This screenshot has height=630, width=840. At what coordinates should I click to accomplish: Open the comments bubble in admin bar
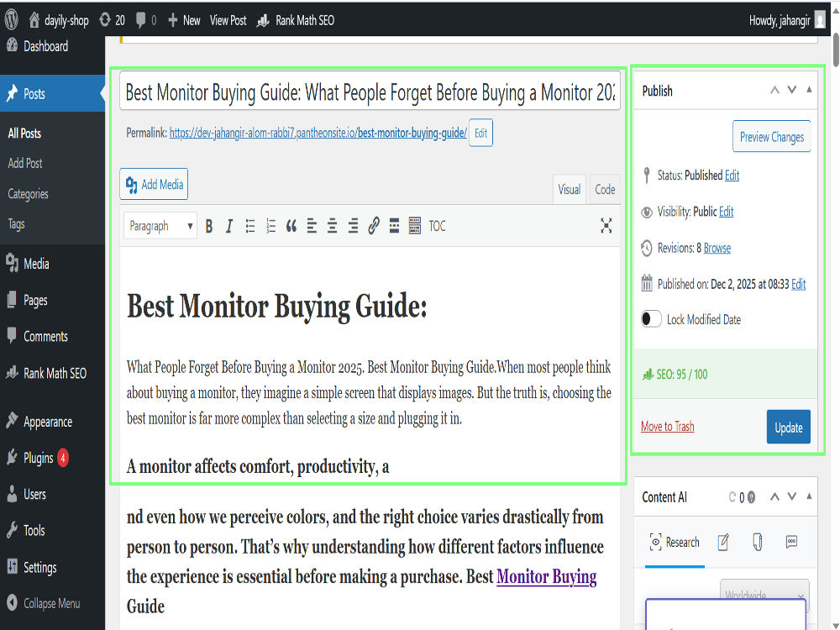[x=145, y=20]
